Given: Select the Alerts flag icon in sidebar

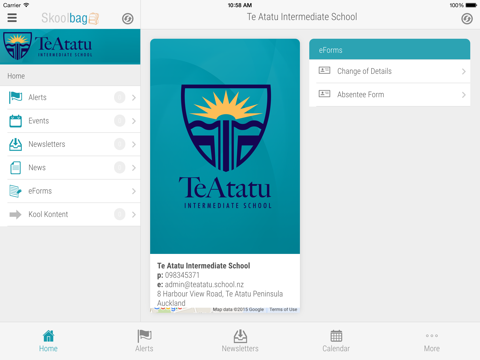Looking at the screenshot, I should 15,97.
